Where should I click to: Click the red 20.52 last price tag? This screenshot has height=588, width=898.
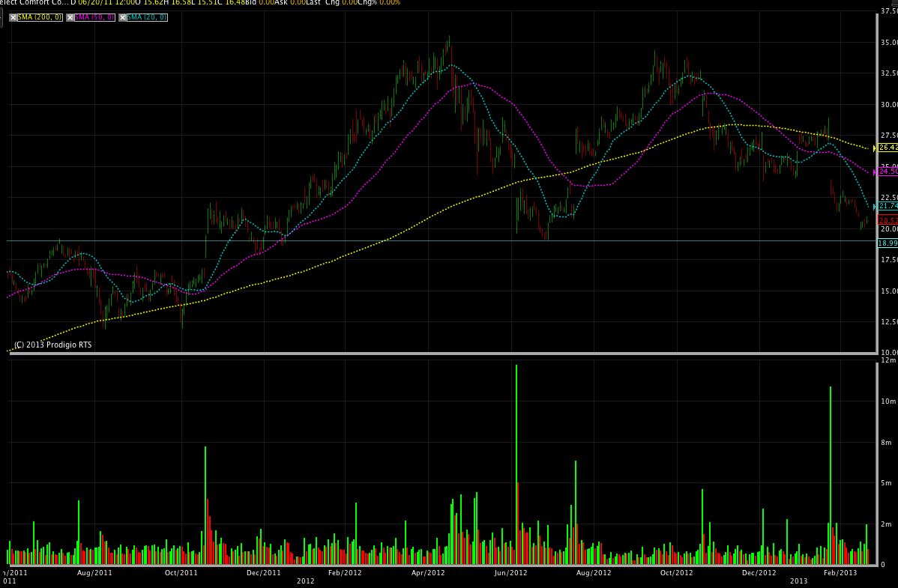pyautogui.click(x=888, y=220)
